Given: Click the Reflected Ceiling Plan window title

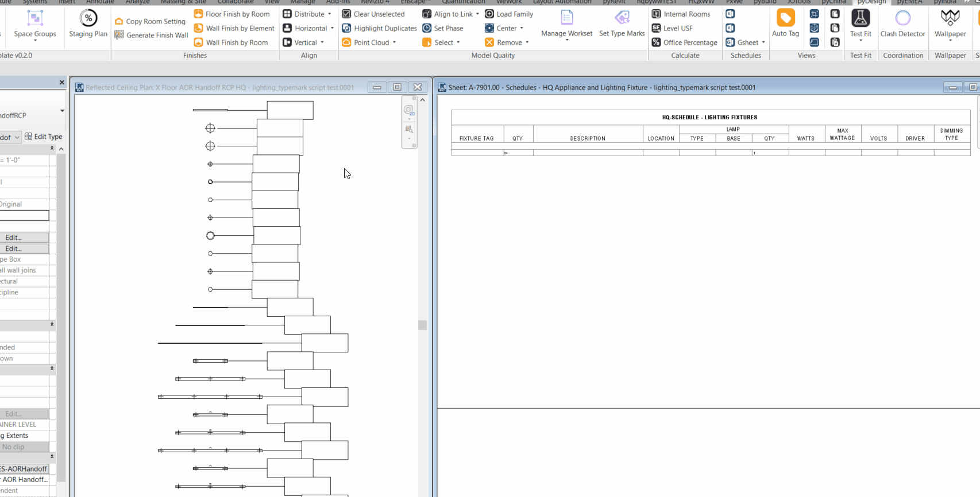Looking at the screenshot, I should coord(220,87).
